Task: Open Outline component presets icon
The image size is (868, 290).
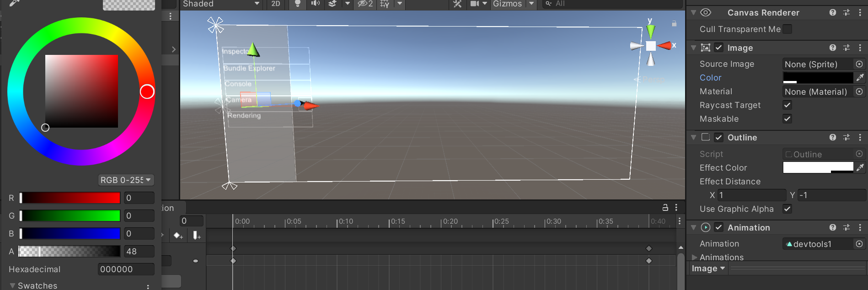Action: pyautogui.click(x=847, y=138)
